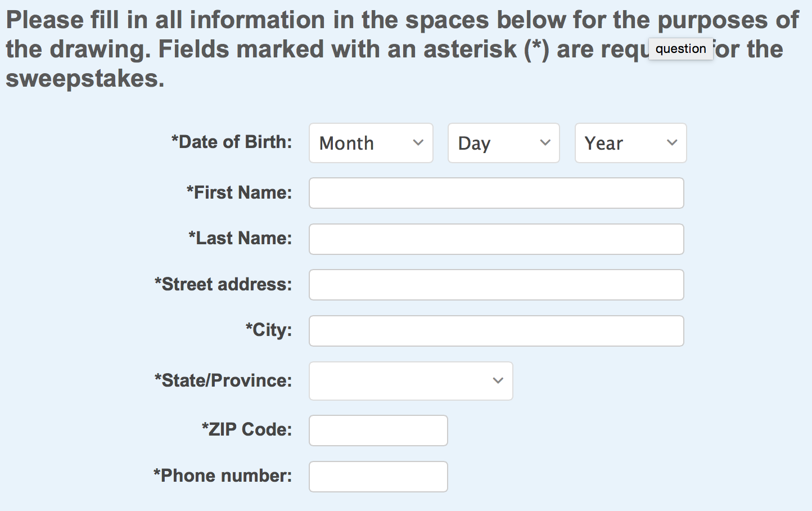812x511 pixels.
Task: Click the "*Phone number:" label
Action: 223,476
